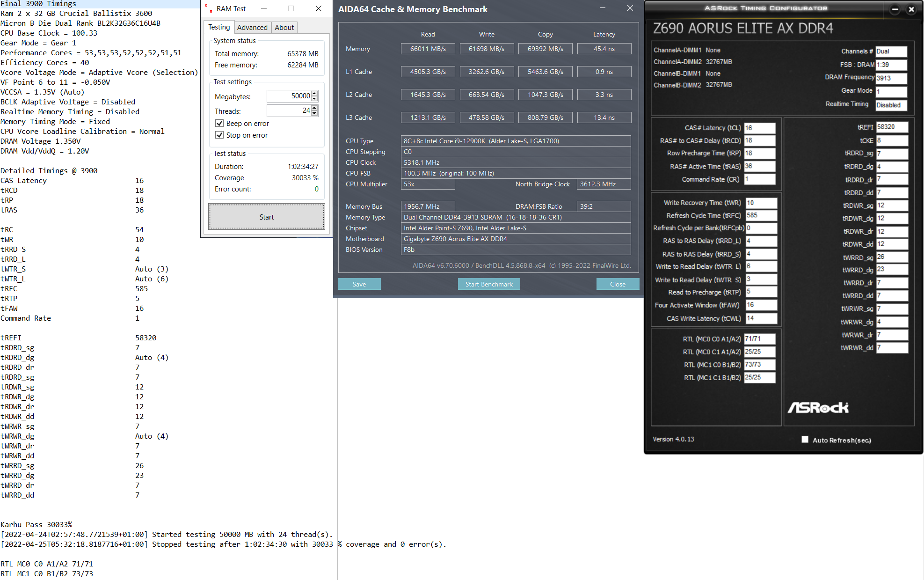Minimize the RAM Test window
Image resolution: width=924 pixels, height=580 pixels.
264,8
